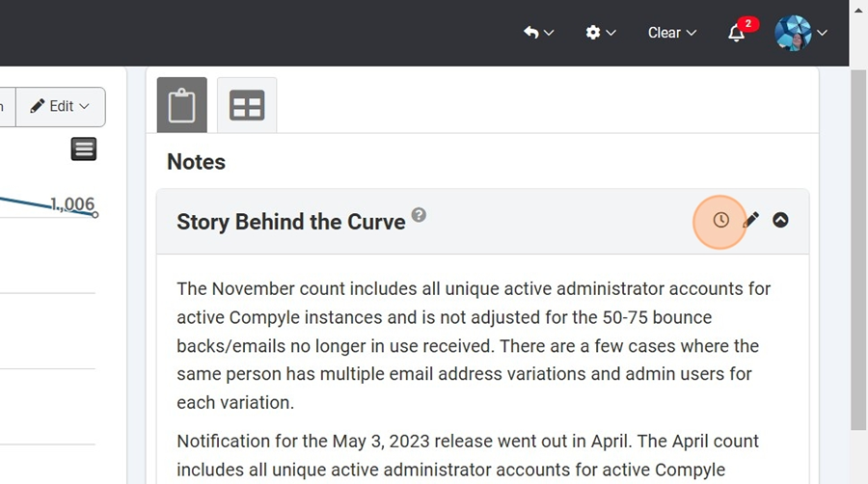This screenshot has height=484, width=868.
Task: Open the help question mark beside Story Behind the Curve
Action: [x=420, y=215]
